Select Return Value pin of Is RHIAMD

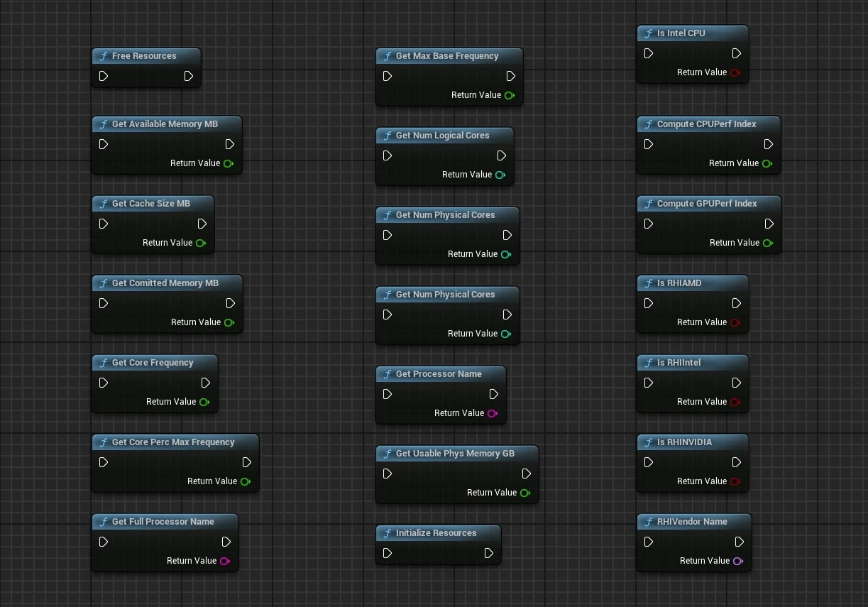pos(735,322)
